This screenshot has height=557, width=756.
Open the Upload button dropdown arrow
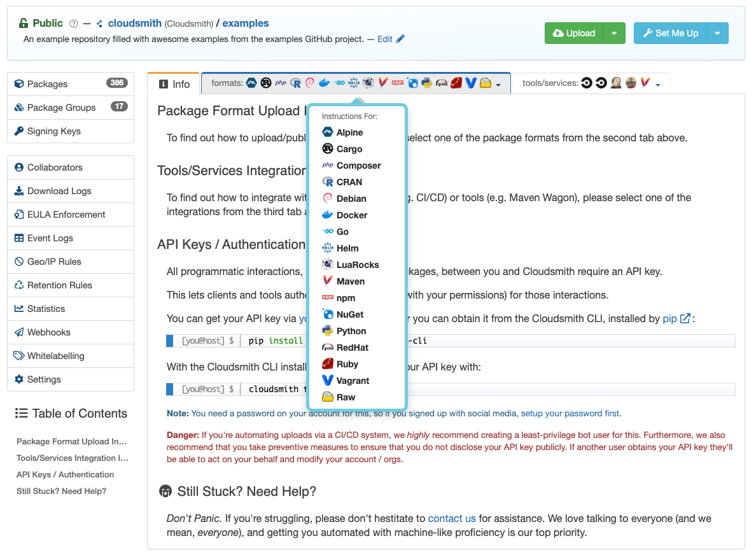tap(613, 33)
